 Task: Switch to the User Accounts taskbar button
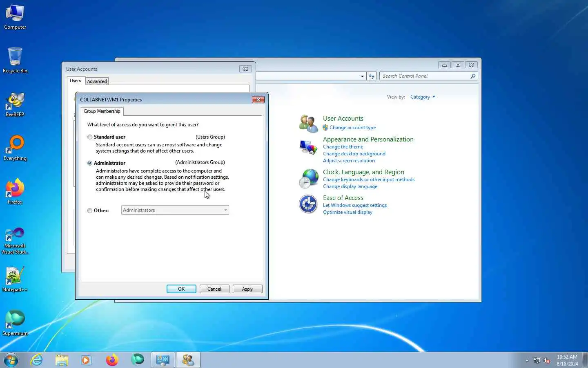click(188, 360)
